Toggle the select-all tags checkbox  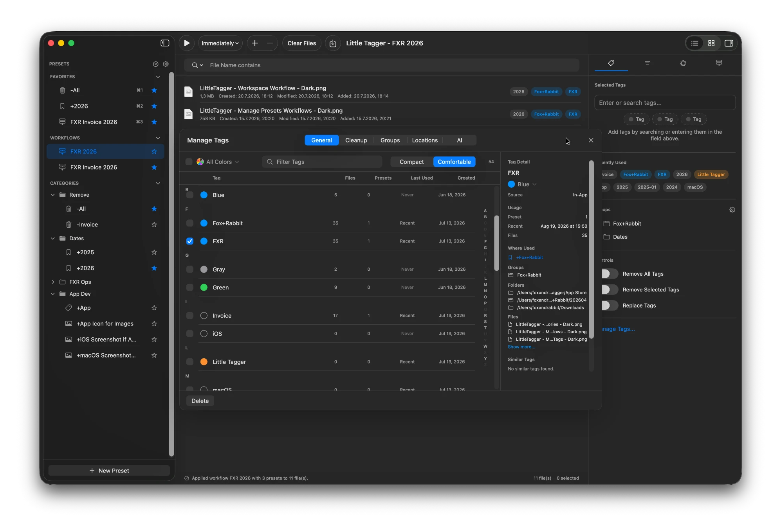(x=189, y=162)
